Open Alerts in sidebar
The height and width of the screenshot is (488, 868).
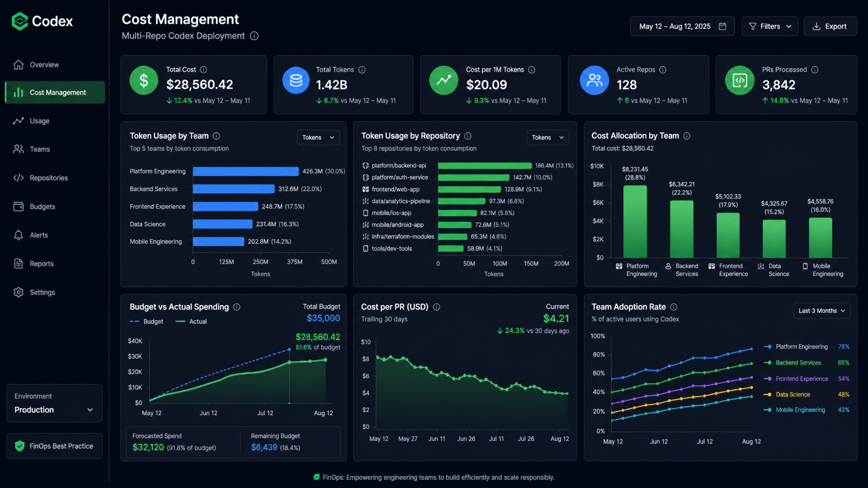[x=55, y=235]
